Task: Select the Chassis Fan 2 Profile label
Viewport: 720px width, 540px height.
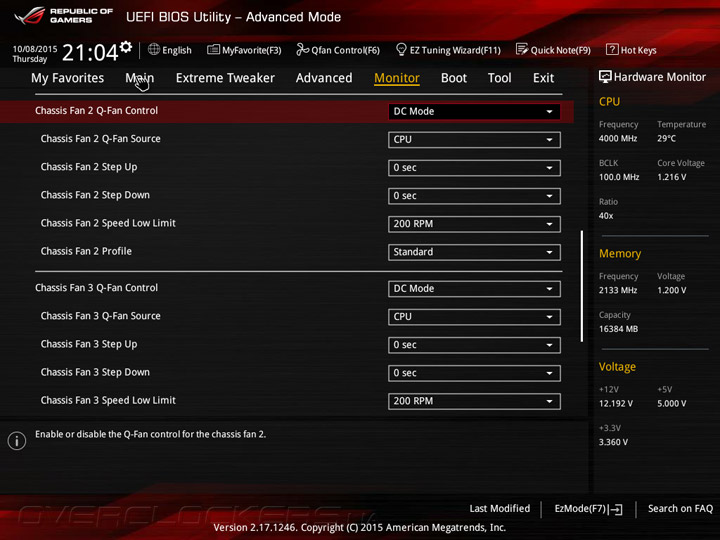Action: [x=86, y=251]
